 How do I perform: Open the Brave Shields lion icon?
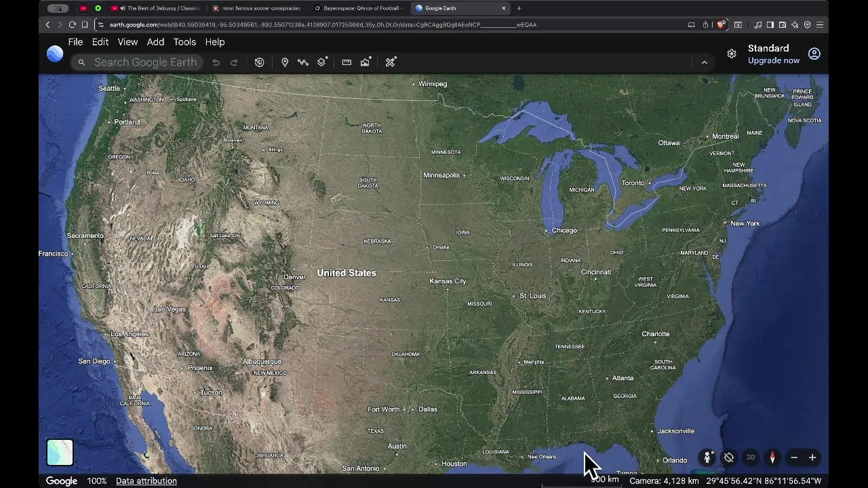coord(720,25)
